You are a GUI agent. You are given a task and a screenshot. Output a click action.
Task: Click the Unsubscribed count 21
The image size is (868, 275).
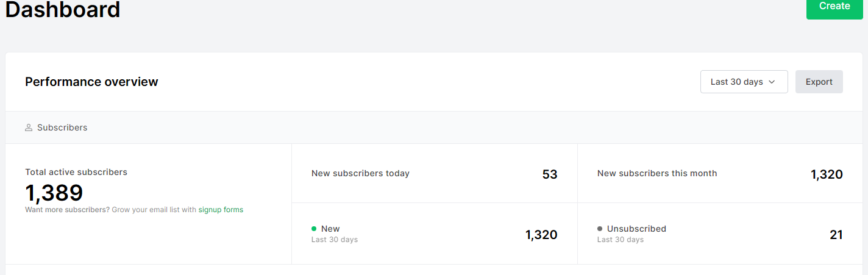836,235
